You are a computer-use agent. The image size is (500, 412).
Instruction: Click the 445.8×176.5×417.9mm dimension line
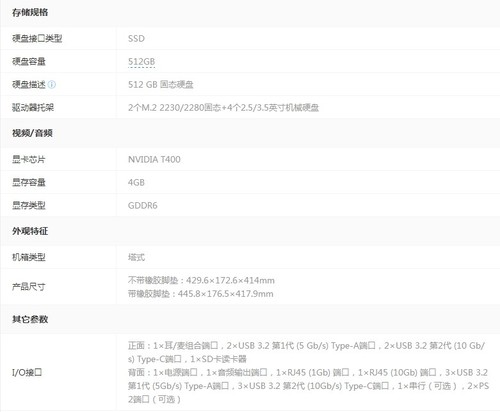201,294
